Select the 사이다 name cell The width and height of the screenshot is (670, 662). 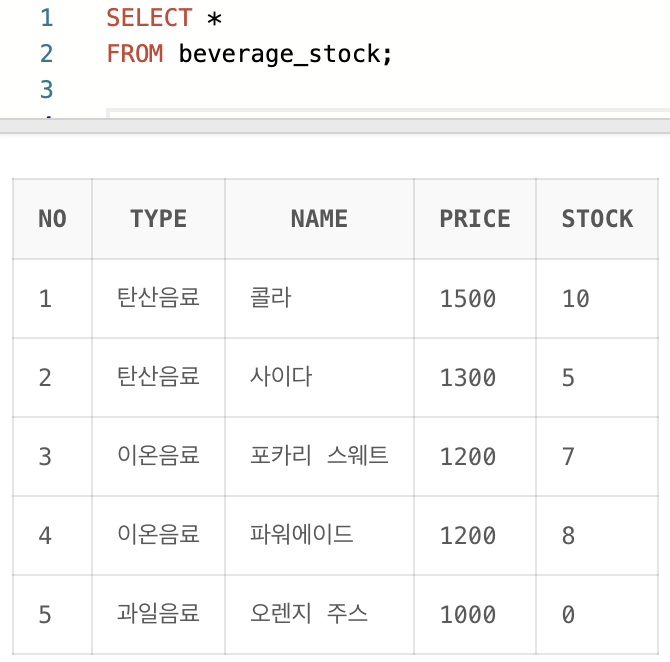[x=319, y=377]
